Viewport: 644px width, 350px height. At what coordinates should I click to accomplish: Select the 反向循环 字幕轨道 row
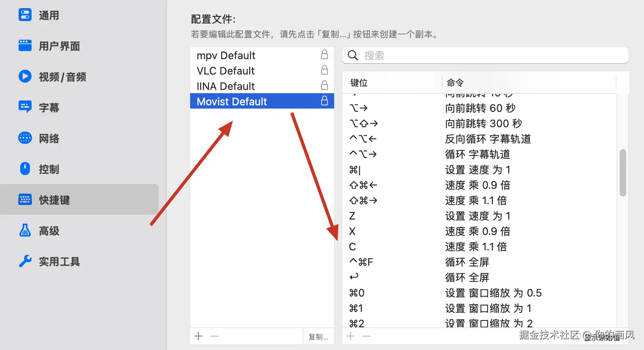(x=479, y=139)
